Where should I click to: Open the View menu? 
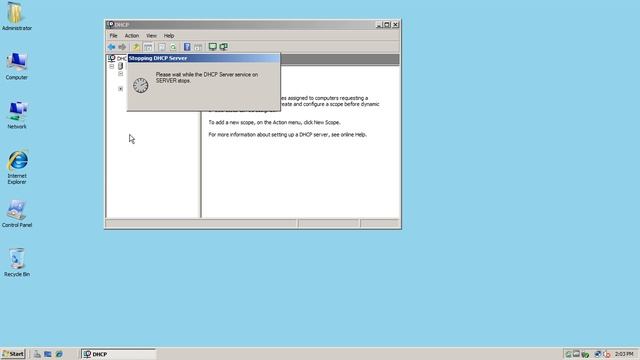coord(151,36)
